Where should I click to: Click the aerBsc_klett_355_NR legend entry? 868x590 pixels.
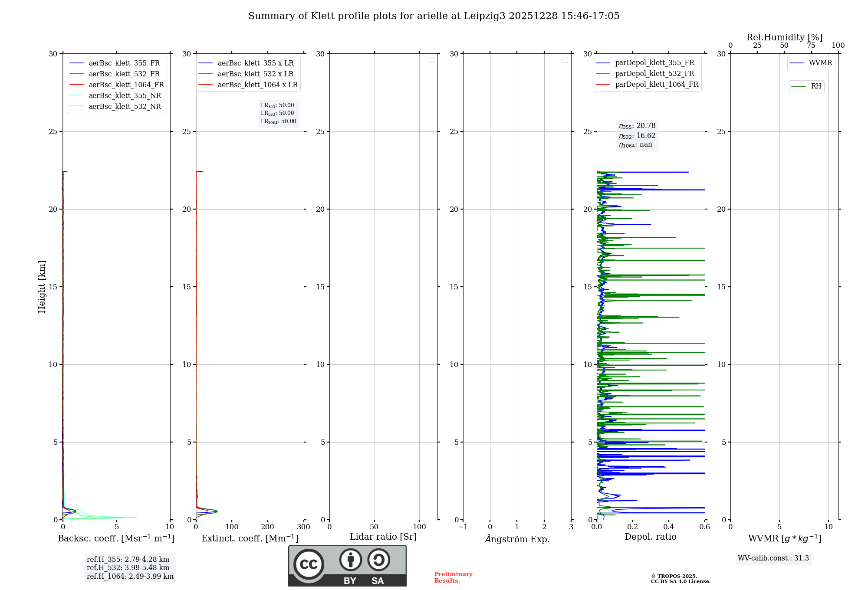(x=125, y=96)
